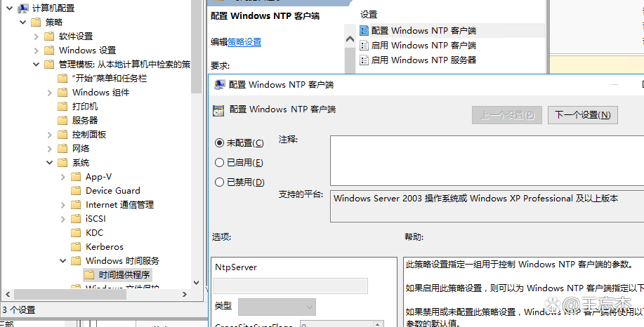Image resolution: width=644 pixels, height=327 pixels.
Task: Click the Device Guard folder icon
Action: [x=76, y=190]
